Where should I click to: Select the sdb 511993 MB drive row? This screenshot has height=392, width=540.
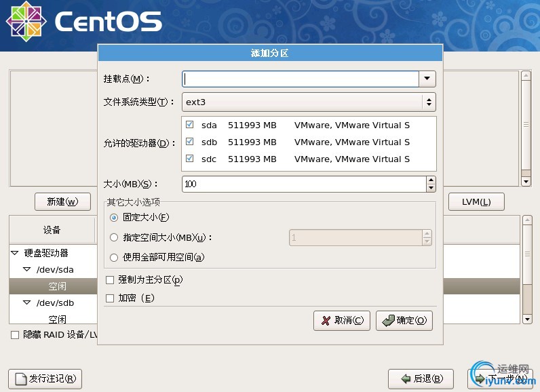point(309,142)
